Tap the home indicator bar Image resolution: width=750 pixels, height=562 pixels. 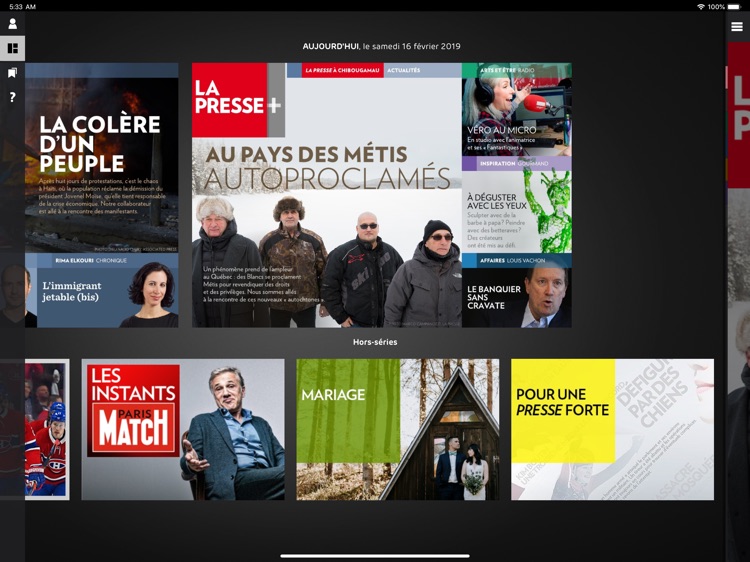[x=375, y=556]
